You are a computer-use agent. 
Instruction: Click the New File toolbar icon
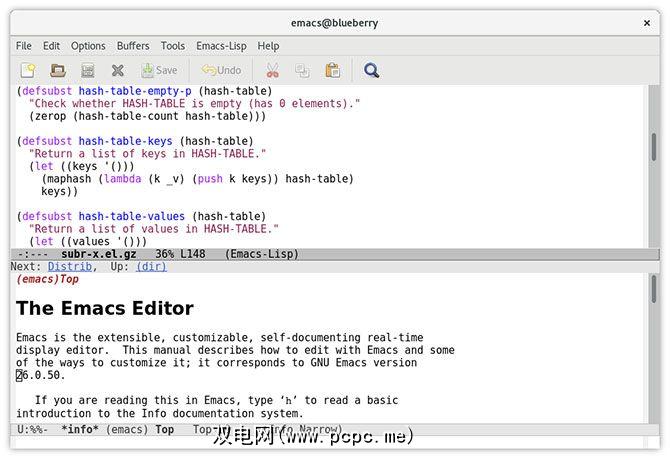[x=28, y=70]
